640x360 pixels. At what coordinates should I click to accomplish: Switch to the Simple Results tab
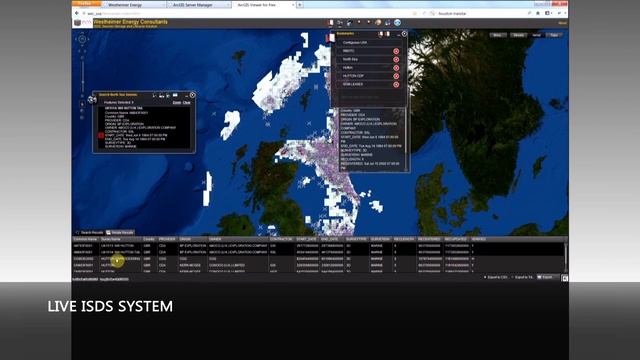[120, 233]
